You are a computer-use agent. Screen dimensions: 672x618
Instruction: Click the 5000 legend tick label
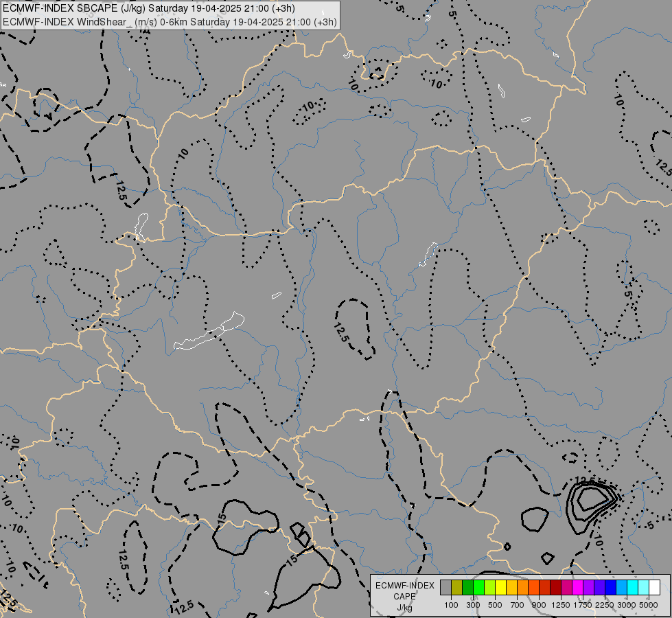pyautogui.click(x=649, y=605)
